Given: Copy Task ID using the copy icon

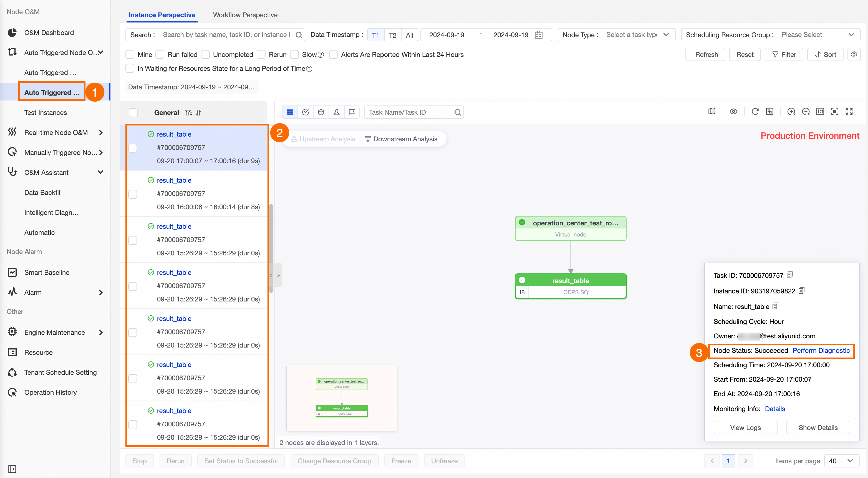Looking at the screenshot, I should (x=789, y=275).
